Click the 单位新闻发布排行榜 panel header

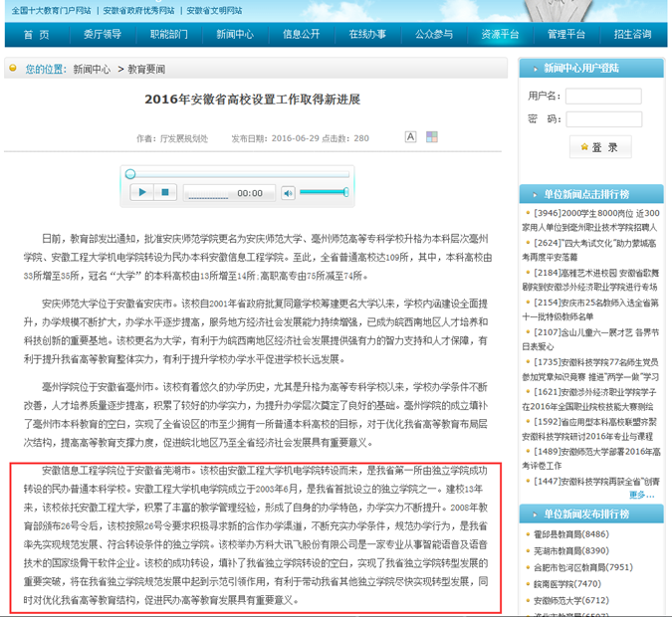591,514
